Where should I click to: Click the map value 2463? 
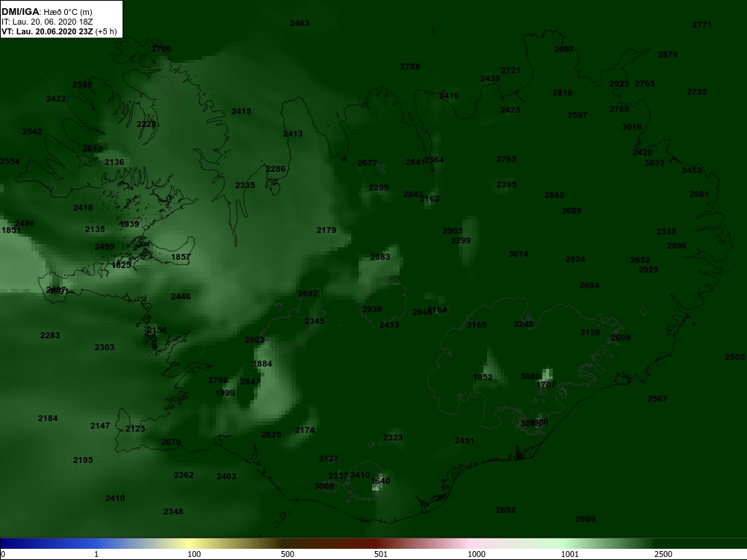point(300,23)
